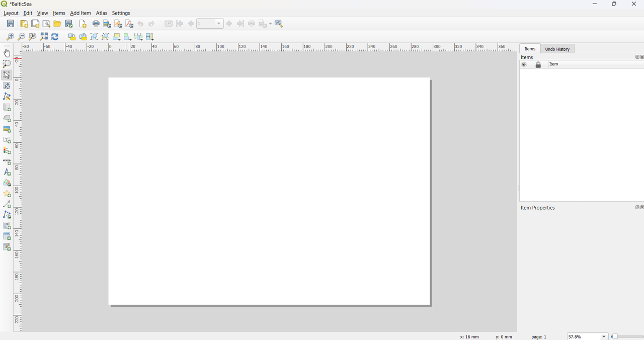
Task: Float the Item Properties panel
Action: (x=637, y=207)
